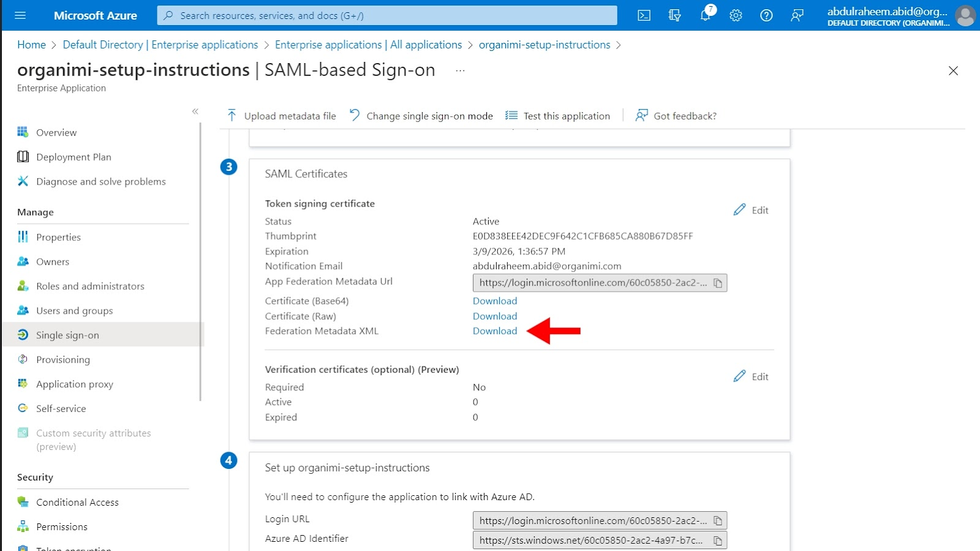
Task: Click the Diagnose wrench icon
Action: point(23,181)
